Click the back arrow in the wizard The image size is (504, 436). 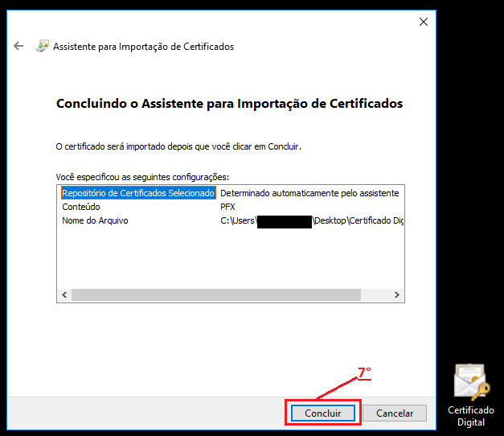pyautogui.click(x=18, y=47)
